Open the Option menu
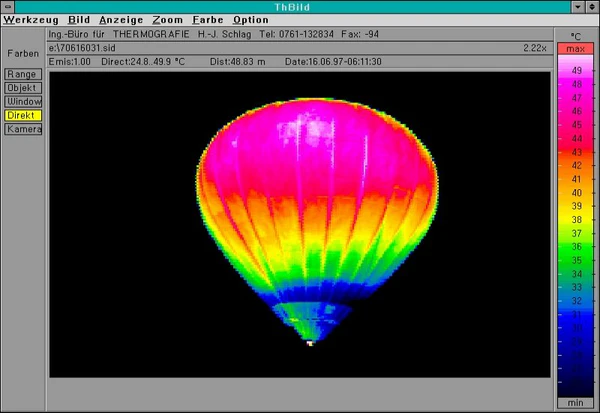The width and height of the screenshot is (600, 413). click(x=250, y=20)
